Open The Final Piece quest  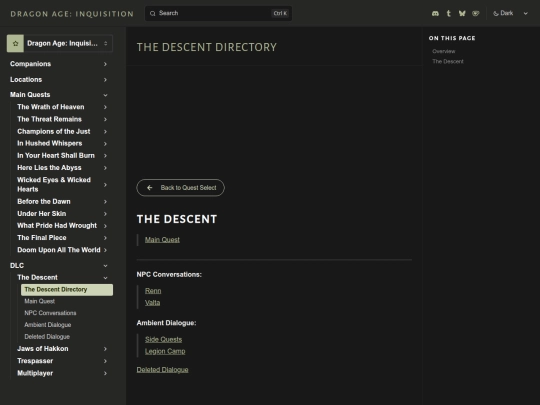[42, 238]
